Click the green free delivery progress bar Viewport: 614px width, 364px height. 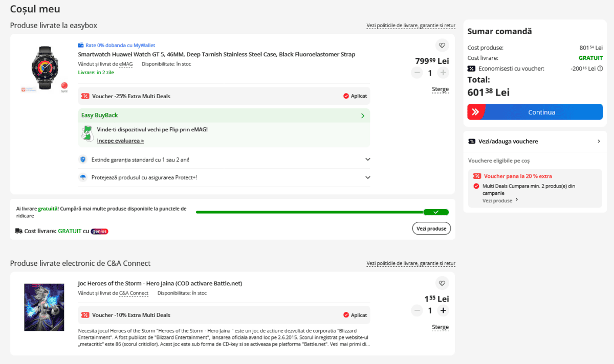[x=322, y=212]
